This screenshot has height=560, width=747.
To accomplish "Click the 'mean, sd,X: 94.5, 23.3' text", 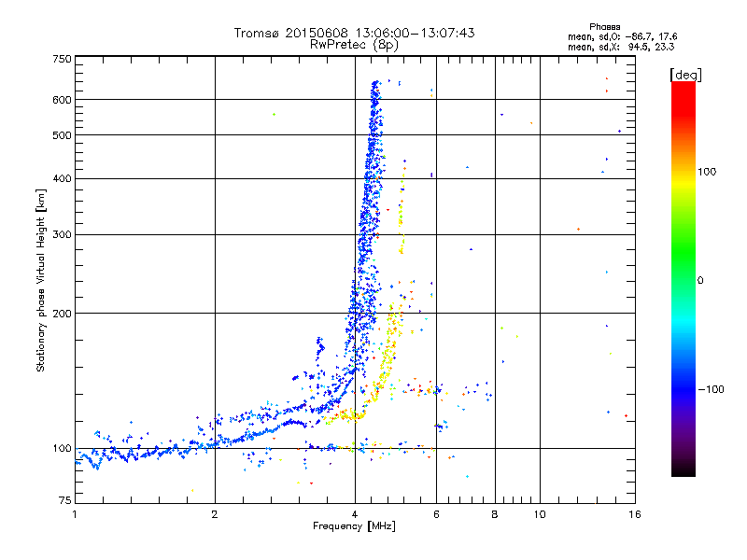I will tap(621, 47).
